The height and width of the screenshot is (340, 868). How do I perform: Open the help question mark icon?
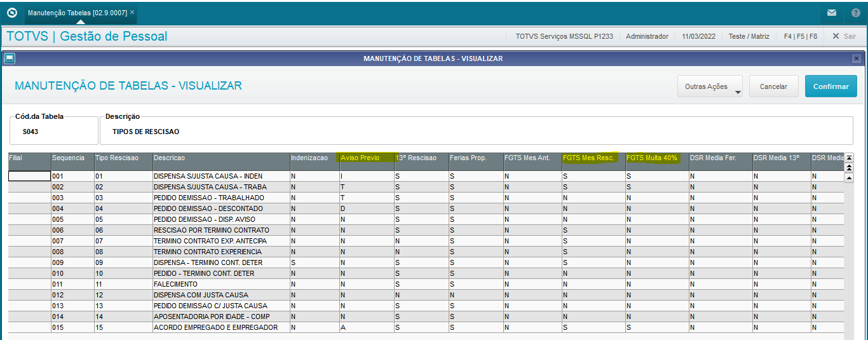point(855,13)
